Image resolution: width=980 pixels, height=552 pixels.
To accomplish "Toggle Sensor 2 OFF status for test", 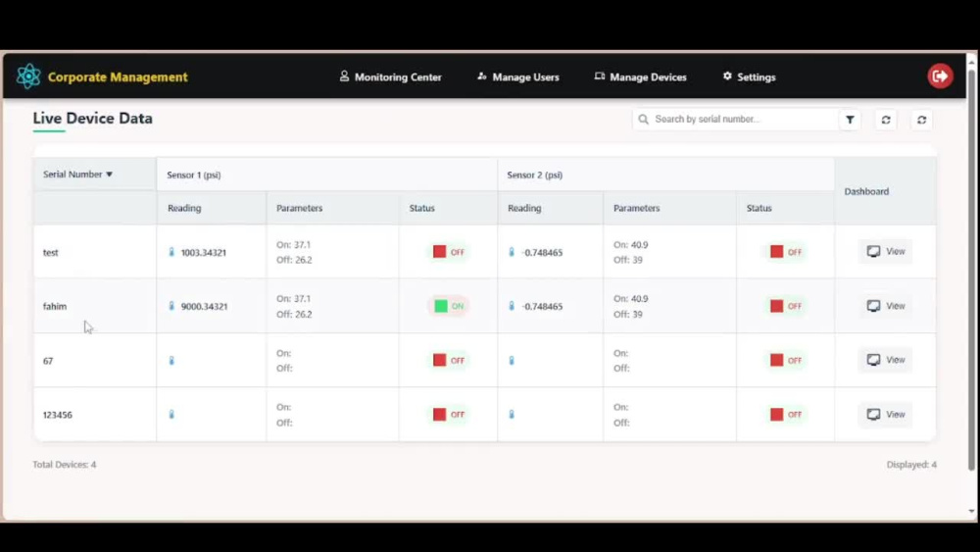I will pos(786,252).
